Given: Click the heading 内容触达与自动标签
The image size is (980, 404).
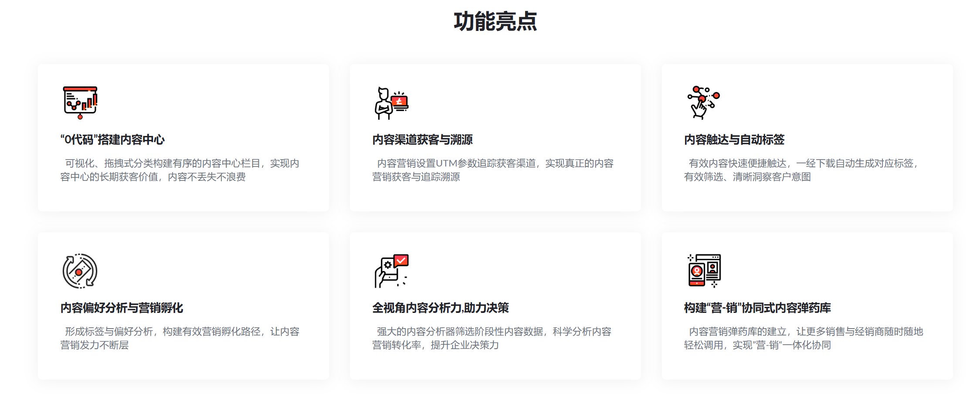Looking at the screenshot, I should [734, 139].
